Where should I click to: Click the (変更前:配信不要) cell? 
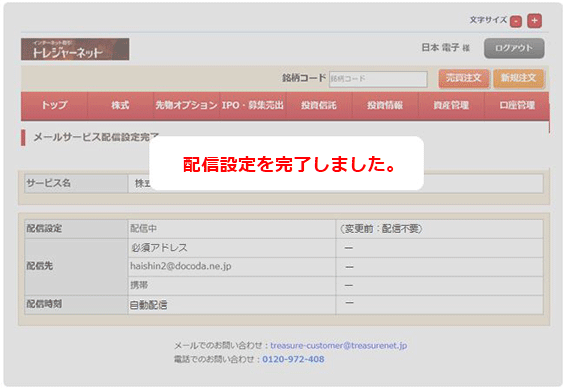439,229
